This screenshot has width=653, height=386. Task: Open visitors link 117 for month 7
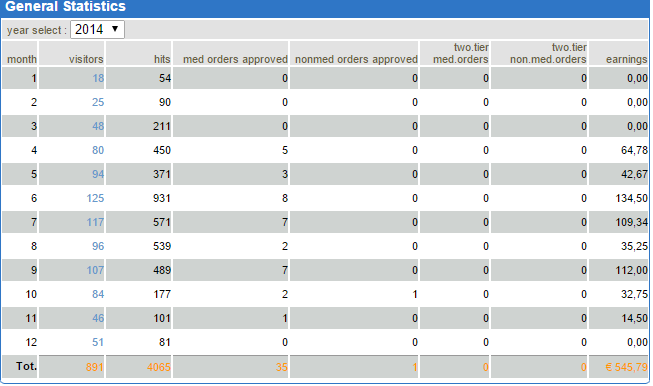pyautogui.click(x=95, y=222)
